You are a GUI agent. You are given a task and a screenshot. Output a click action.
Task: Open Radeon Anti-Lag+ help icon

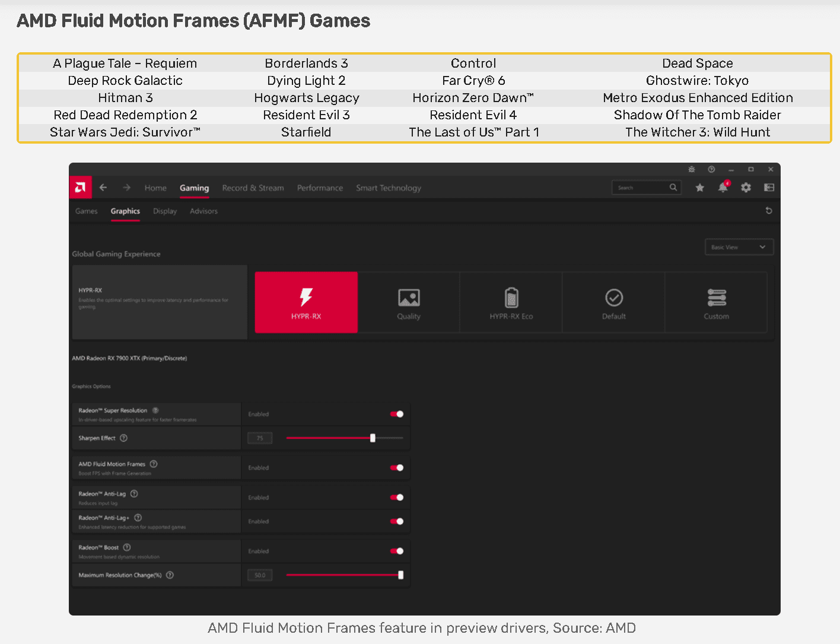click(138, 518)
